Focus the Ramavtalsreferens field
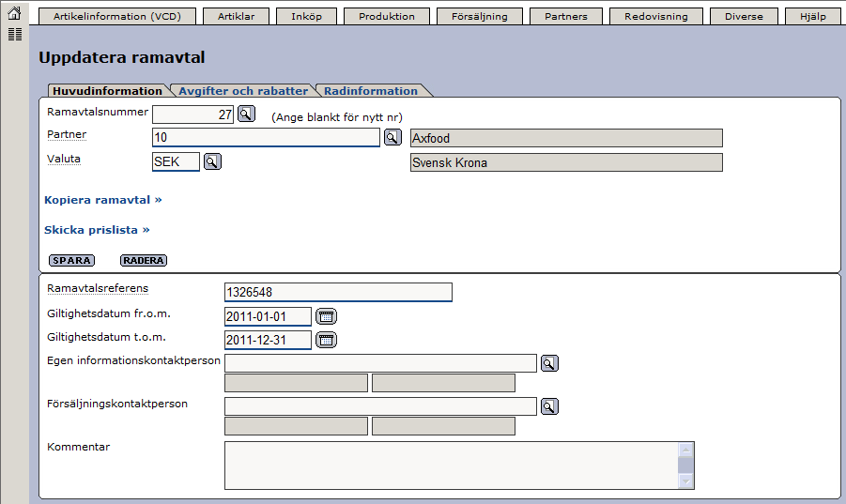 pos(338,292)
